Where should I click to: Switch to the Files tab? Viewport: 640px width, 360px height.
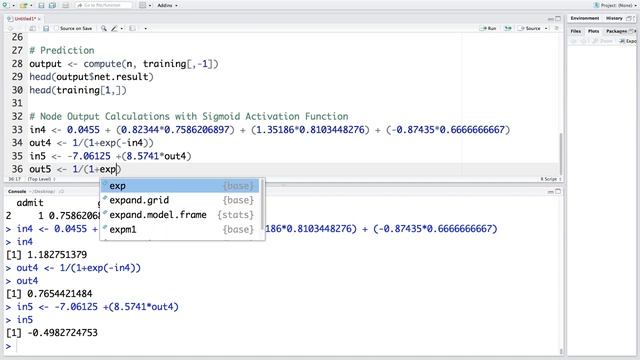tap(576, 31)
